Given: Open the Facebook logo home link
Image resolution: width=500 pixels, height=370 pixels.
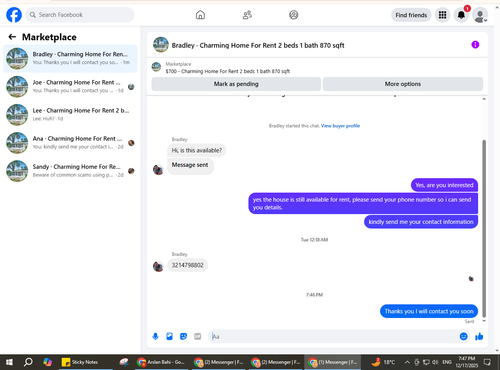Looking at the screenshot, I should 14,15.
